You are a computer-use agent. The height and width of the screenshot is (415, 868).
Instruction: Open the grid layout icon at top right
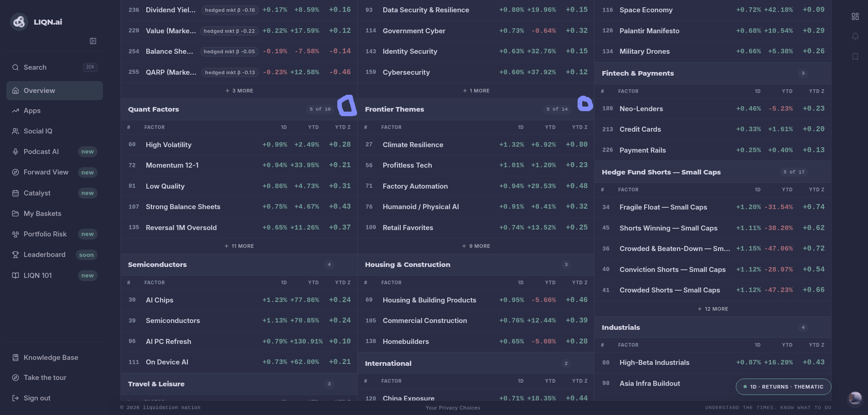(855, 16)
